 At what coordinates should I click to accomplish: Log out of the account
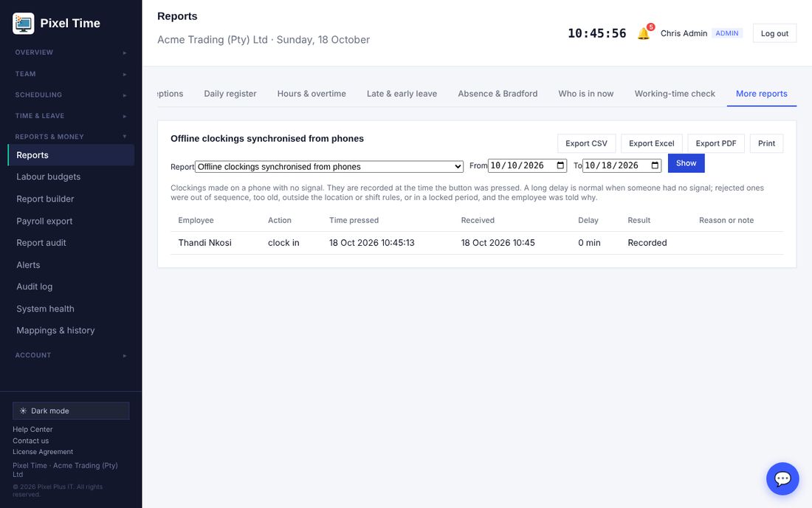click(x=774, y=33)
